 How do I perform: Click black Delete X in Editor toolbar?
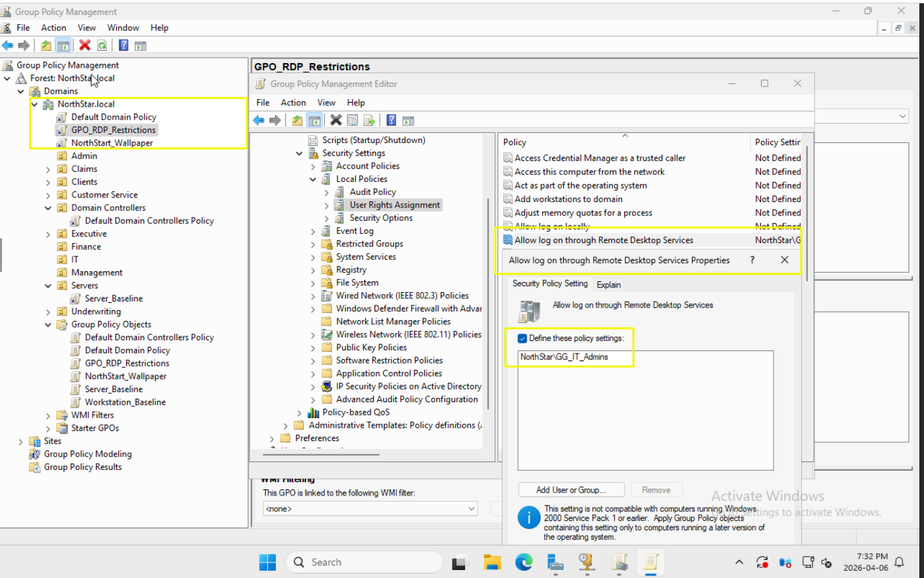click(x=336, y=120)
